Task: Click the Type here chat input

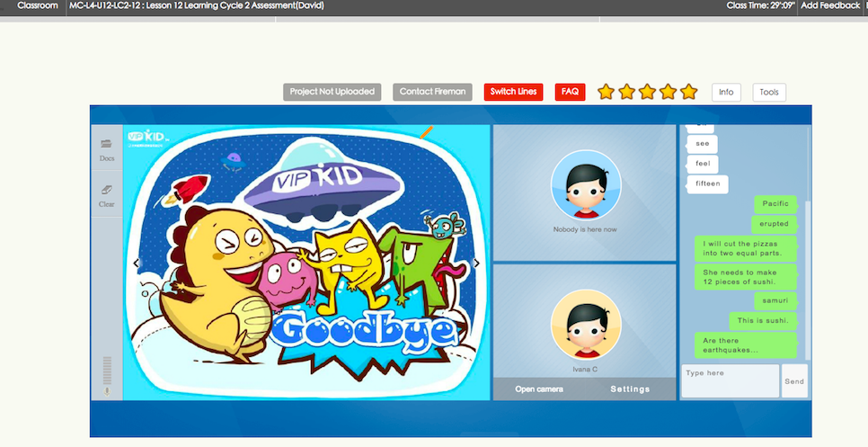Action: [x=731, y=381]
